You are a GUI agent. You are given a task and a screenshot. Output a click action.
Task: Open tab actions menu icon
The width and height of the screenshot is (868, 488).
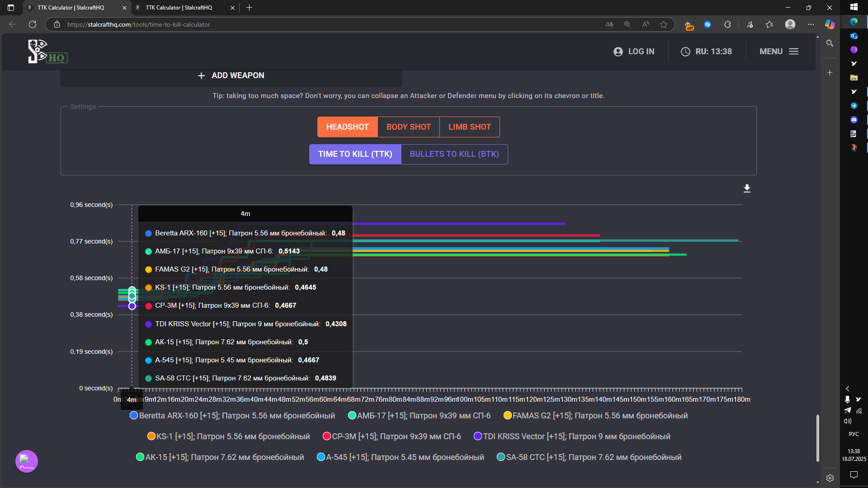coord(11,8)
